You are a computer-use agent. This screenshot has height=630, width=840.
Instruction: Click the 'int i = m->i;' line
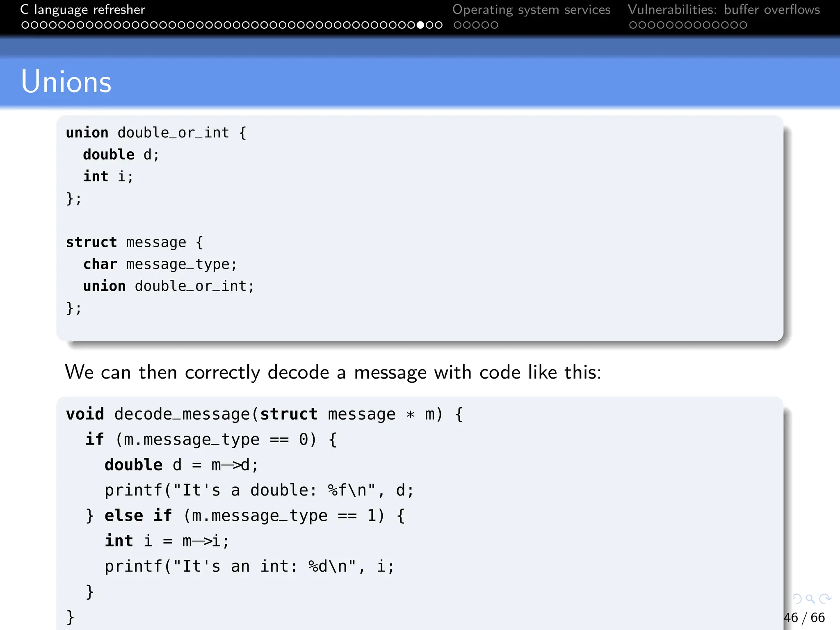coord(167,541)
